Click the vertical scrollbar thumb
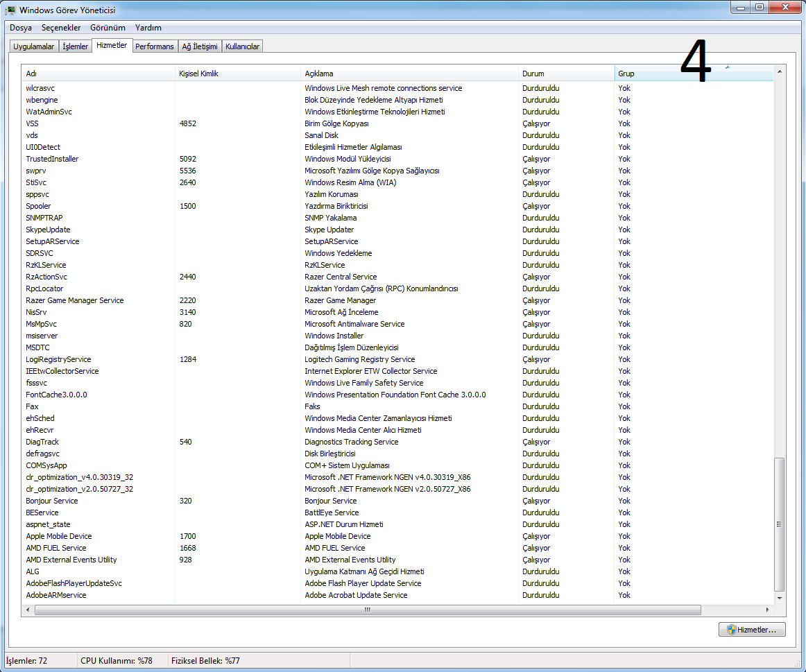 coord(780,524)
